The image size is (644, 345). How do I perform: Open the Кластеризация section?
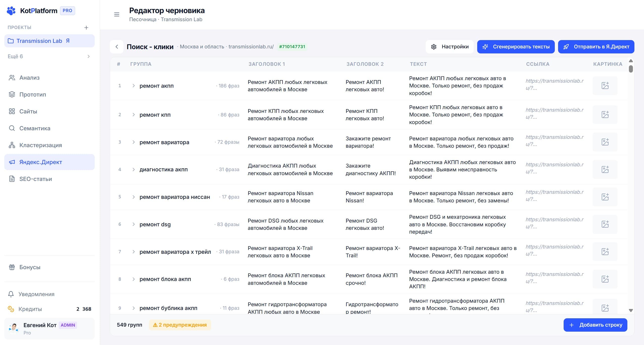49,145
